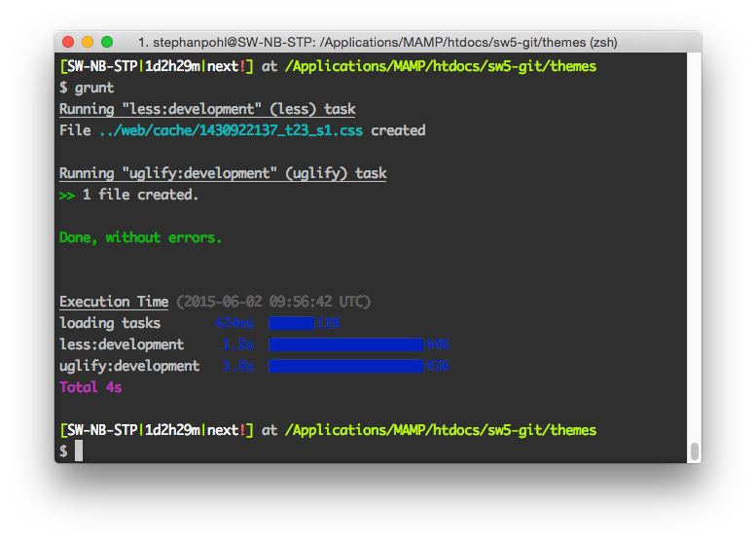The image size is (756, 541).
Task: Minimize the terminal using yellow button
Action: [x=88, y=42]
